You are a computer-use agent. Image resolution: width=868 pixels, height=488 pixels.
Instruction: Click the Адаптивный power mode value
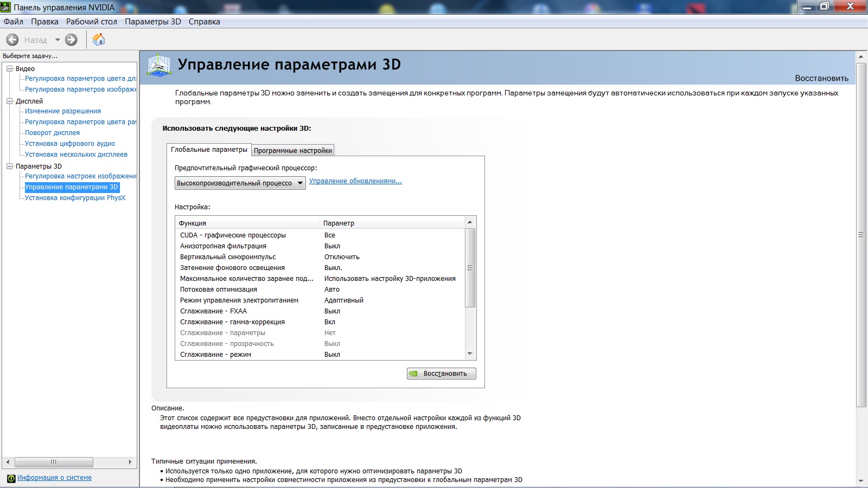pos(344,300)
